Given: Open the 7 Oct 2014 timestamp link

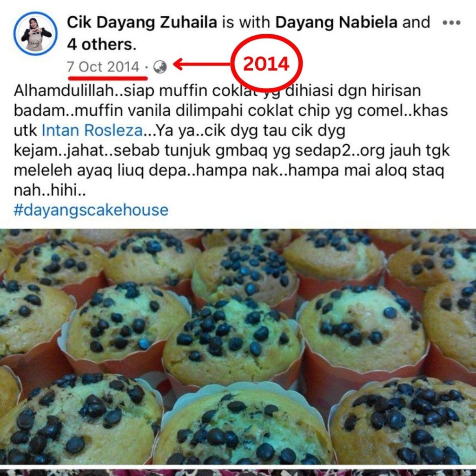Looking at the screenshot, I should 103,67.
